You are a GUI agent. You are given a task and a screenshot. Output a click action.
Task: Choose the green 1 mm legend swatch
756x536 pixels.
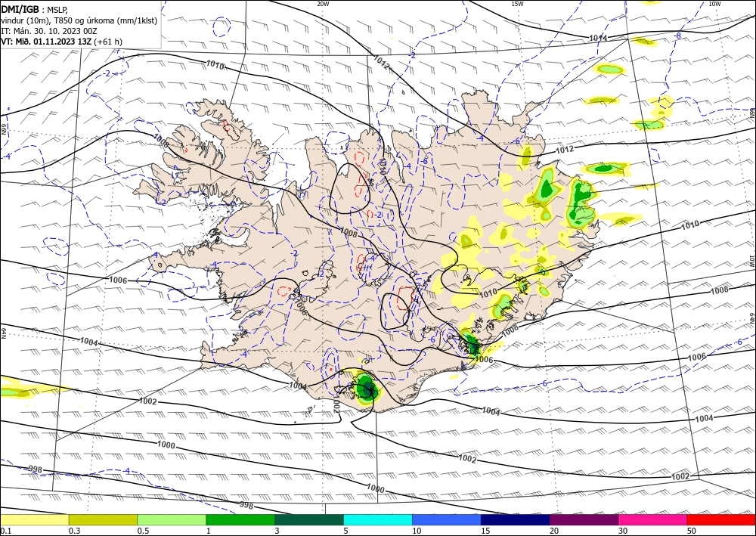[x=240, y=519]
